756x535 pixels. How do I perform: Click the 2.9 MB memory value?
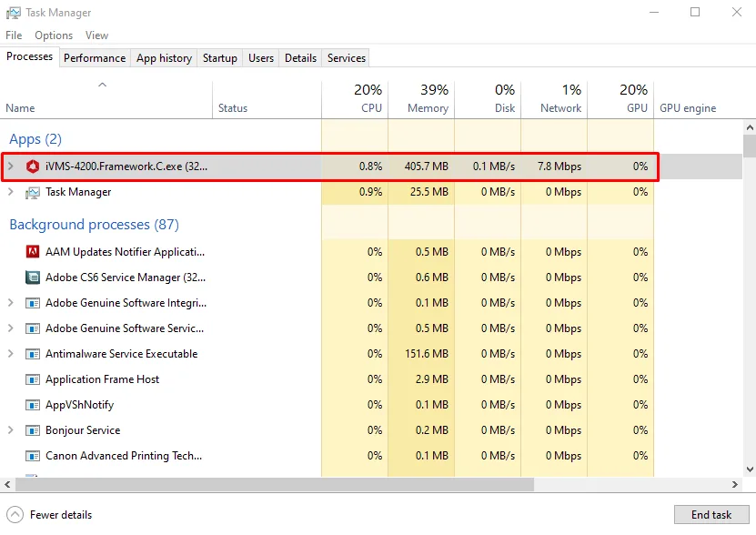[x=432, y=379]
